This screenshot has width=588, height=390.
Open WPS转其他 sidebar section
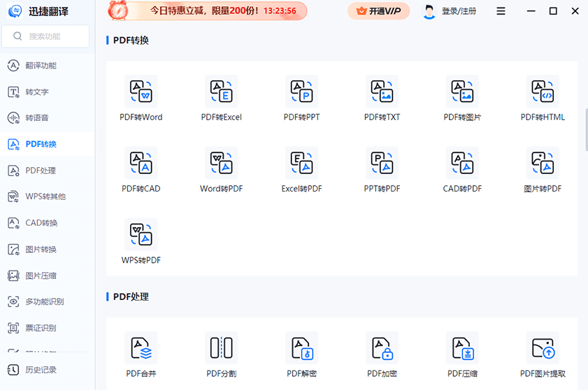click(x=48, y=196)
